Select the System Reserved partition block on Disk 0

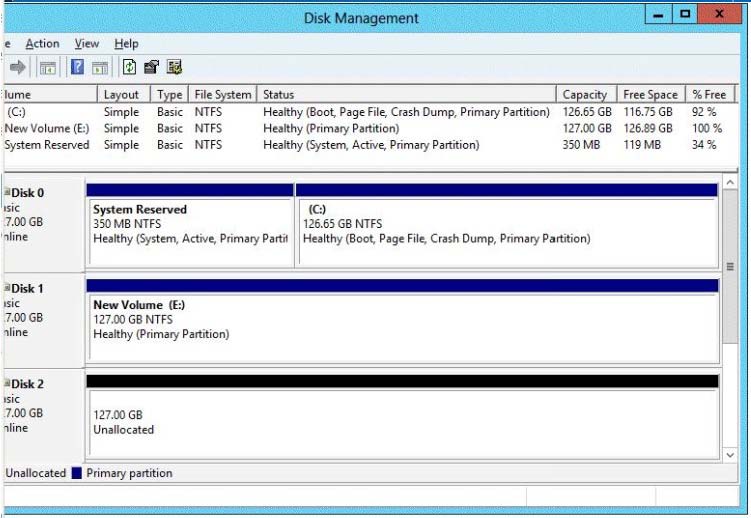(x=190, y=225)
